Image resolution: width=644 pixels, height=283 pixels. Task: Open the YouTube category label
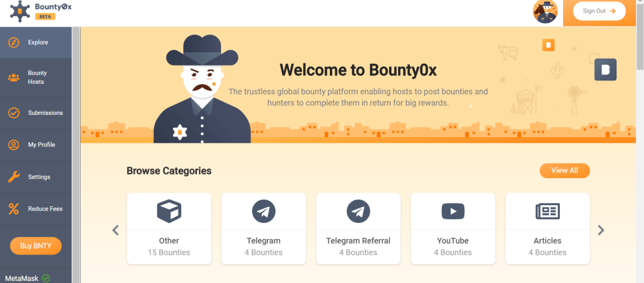[x=453, y=241]
